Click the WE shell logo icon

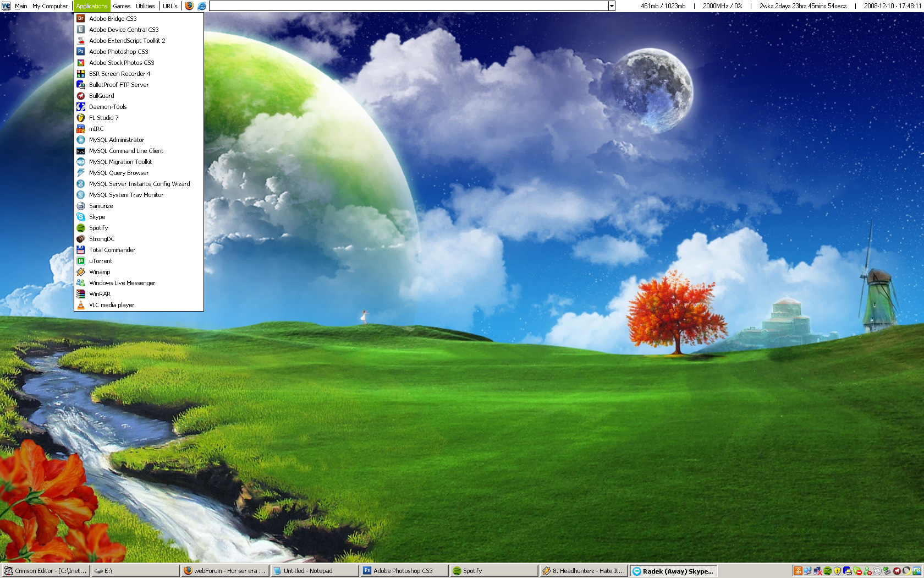[x=6, y=6]
